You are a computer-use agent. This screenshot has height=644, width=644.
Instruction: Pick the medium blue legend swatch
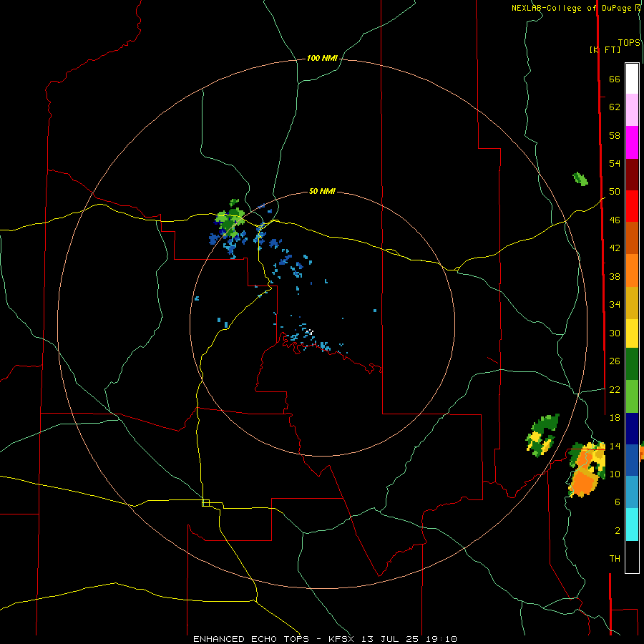pyautogui.click(x=632, y=460)
